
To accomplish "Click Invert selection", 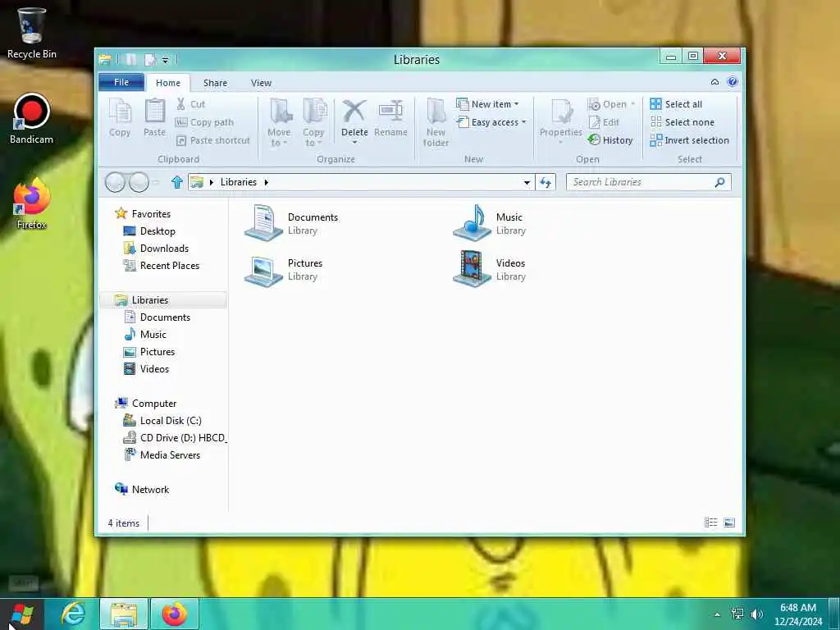I will [x=689, y=140].
